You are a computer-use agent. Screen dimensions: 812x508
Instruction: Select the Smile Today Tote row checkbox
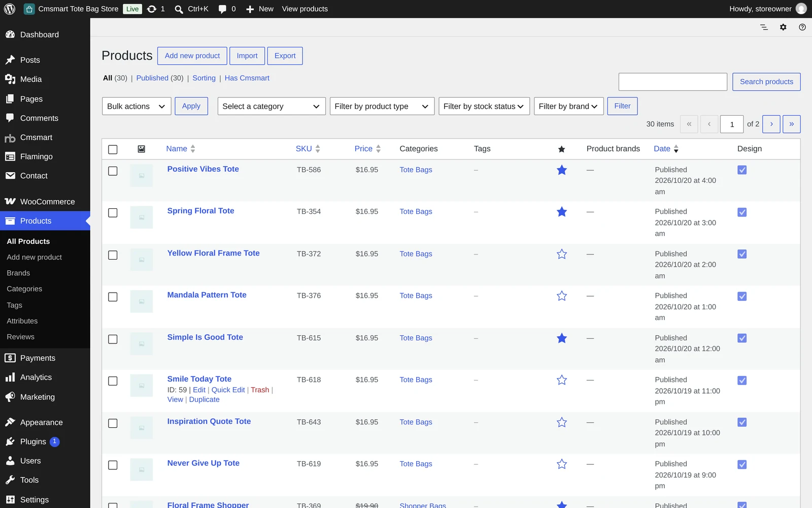(113, 381)
